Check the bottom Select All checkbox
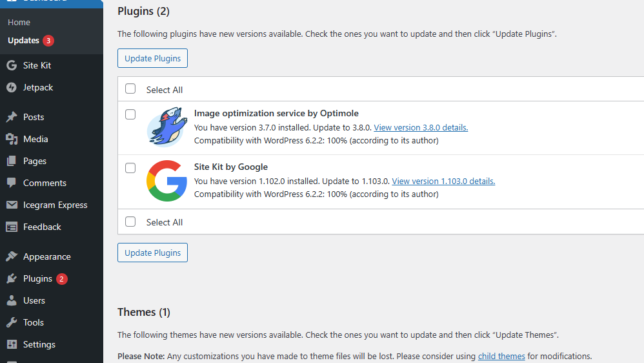 pyautogui.click(x=130, y=222)
